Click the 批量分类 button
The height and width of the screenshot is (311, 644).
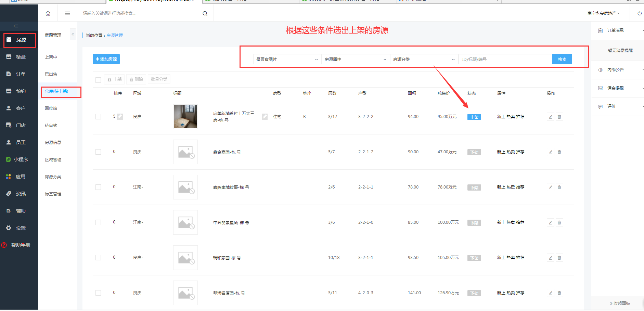click(x=159, y=79)
